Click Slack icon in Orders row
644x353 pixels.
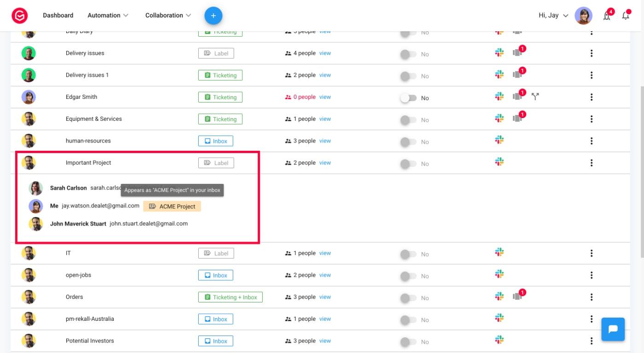(500, 296)
